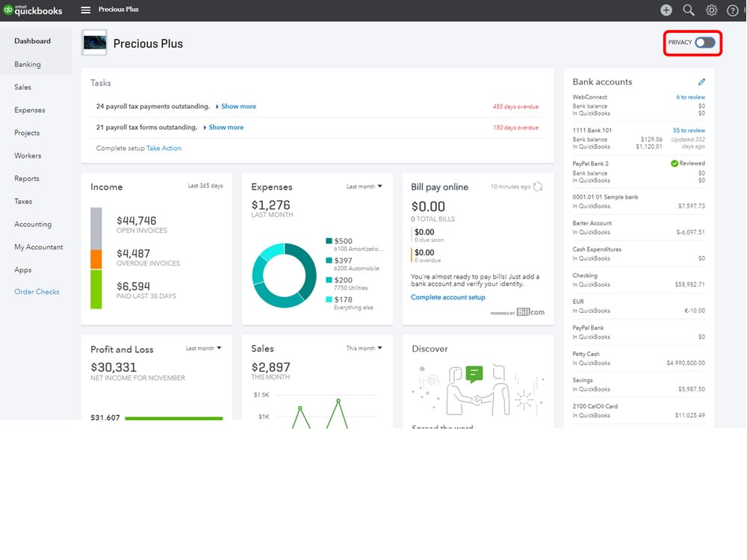
Task: Click $4,487 overdue invoices amount
Action: point(134,253)
